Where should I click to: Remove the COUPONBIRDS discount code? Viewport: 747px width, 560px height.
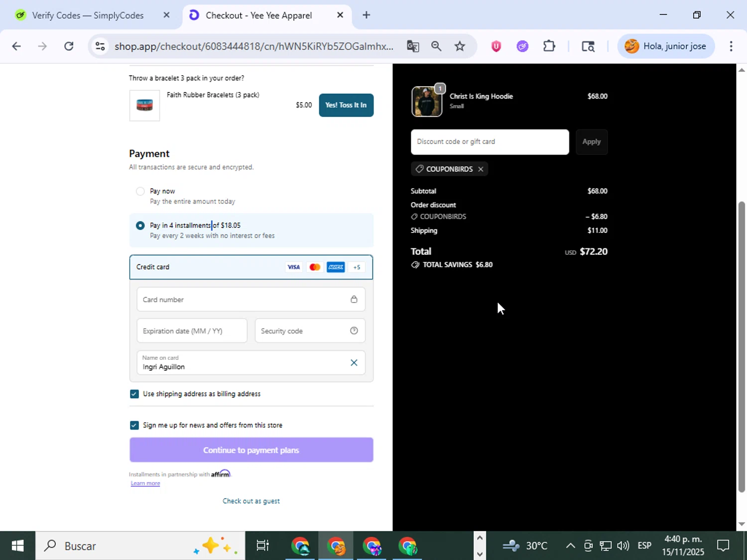tap(481, 169)
